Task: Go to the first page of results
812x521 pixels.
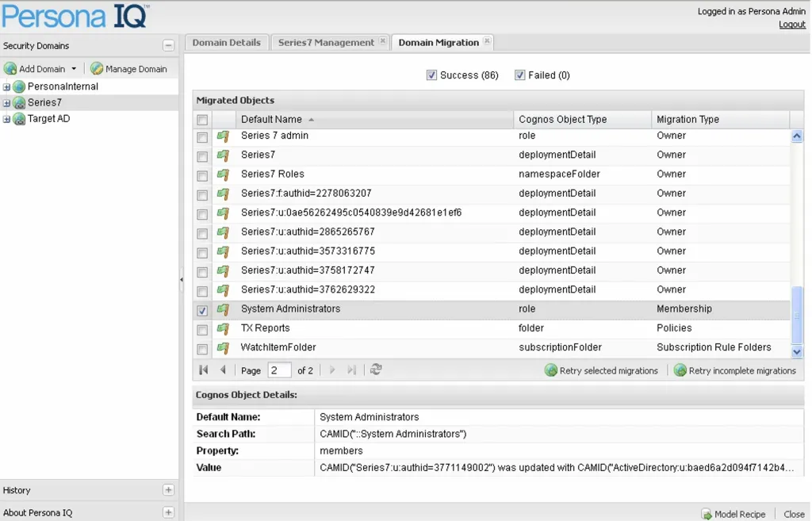Action: (x=204, y=370)
